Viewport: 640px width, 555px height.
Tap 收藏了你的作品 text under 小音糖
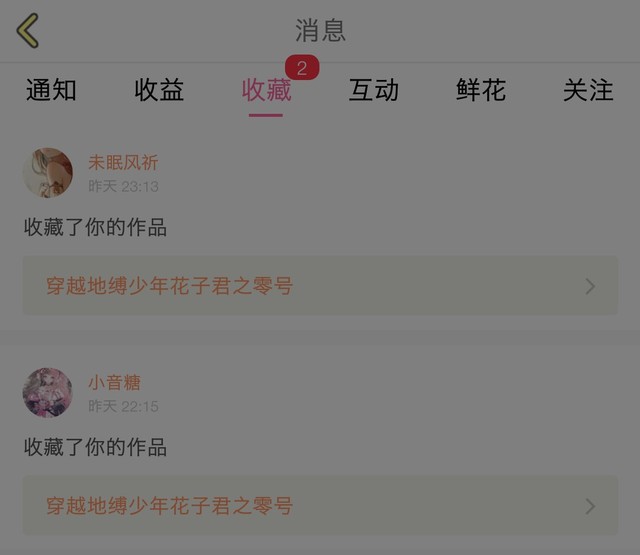(x=96, y=447)
